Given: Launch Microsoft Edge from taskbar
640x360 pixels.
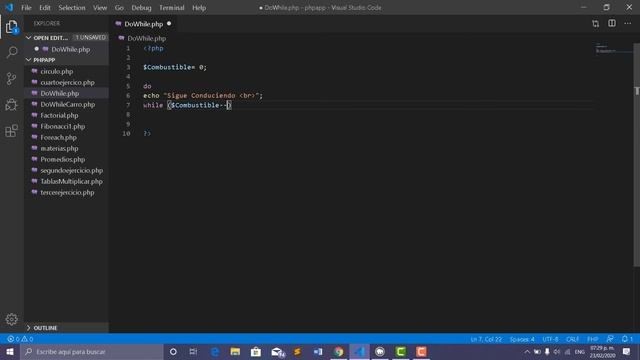Looking at the screenshot, I should coord(215,351).
